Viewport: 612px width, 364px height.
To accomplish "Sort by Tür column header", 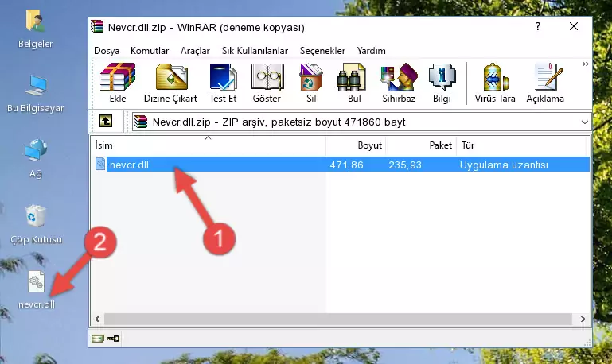I will [x=521, y=145].
